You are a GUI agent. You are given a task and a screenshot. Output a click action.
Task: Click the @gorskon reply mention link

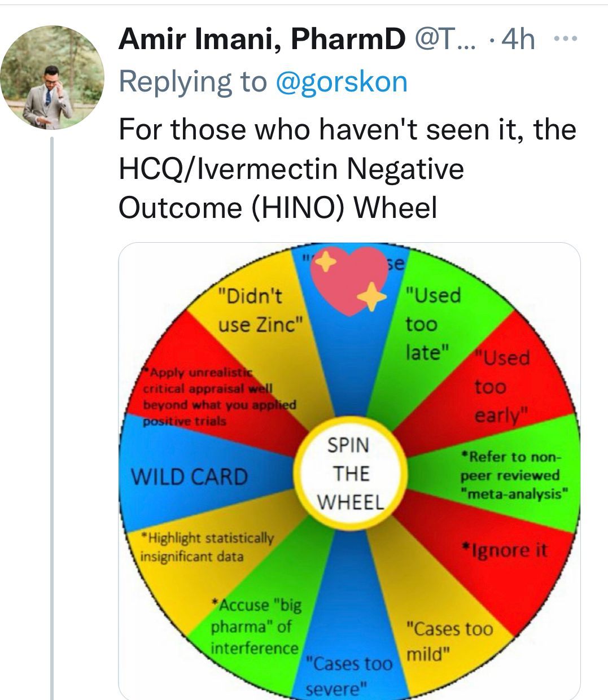coord(341,81)
